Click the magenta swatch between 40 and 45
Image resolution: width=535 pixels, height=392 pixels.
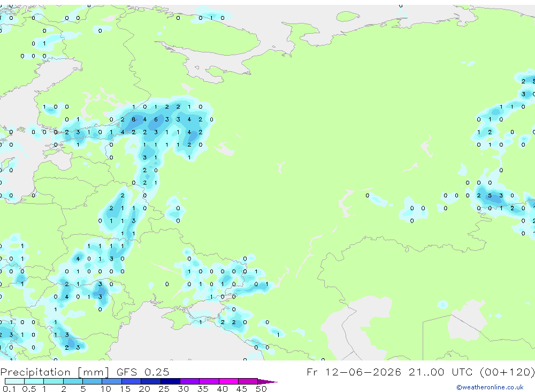[x=228, y=381]
